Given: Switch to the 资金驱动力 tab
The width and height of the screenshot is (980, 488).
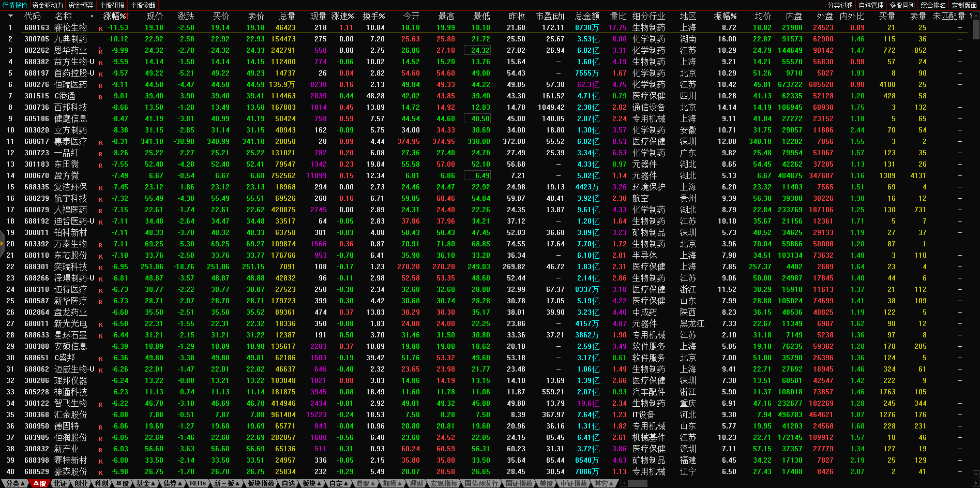Looking at the screenshot, I should (48, 5).
